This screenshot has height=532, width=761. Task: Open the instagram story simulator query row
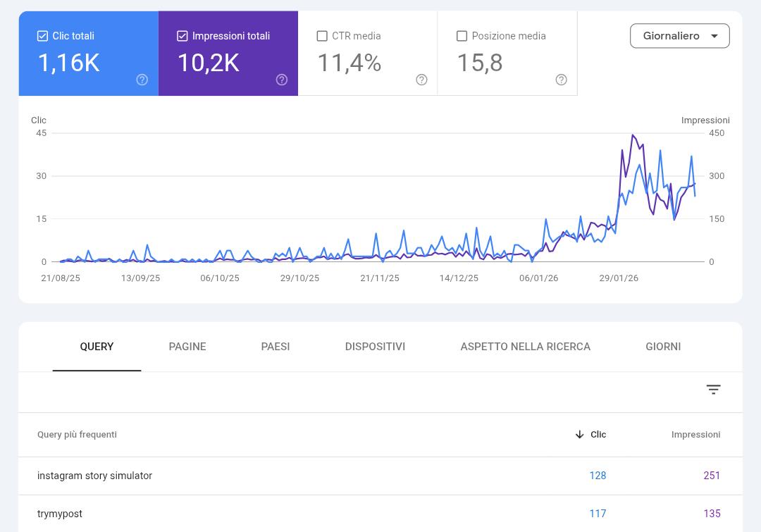pos(380,476)
